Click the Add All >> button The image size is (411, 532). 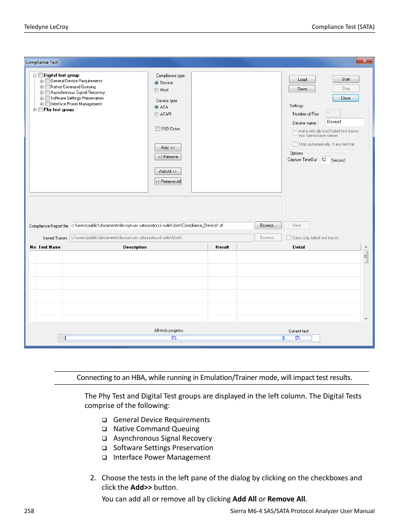coord(168,171)
